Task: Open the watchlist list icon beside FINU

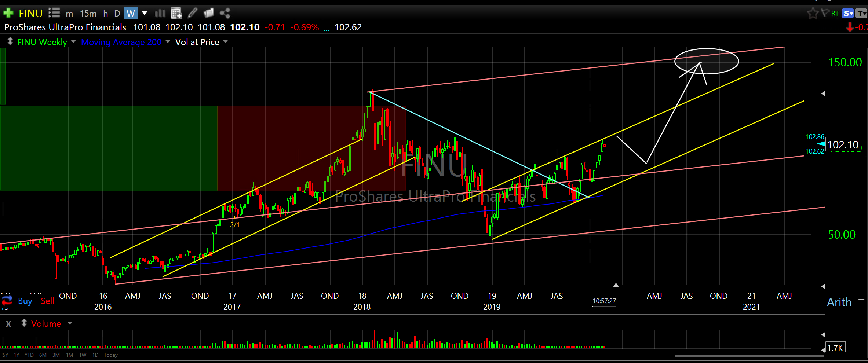Action: (x=54, y=13)
